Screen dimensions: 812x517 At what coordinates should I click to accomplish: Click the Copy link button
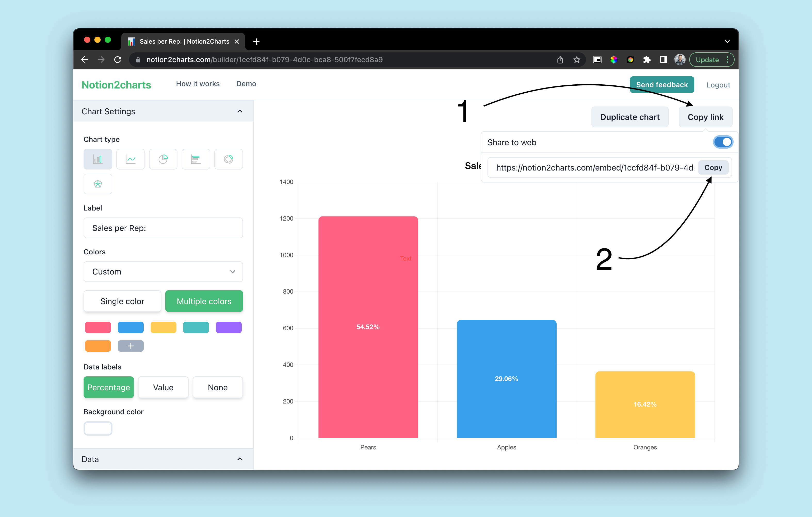point(706,116)
